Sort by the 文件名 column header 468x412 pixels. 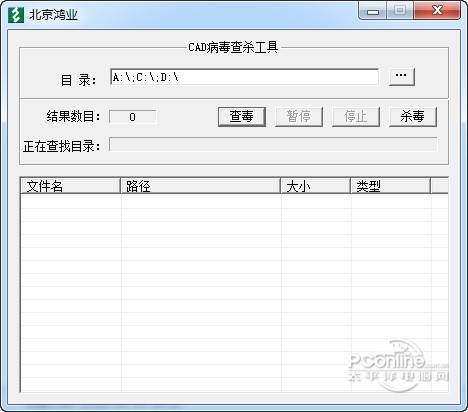pos(70,186)
